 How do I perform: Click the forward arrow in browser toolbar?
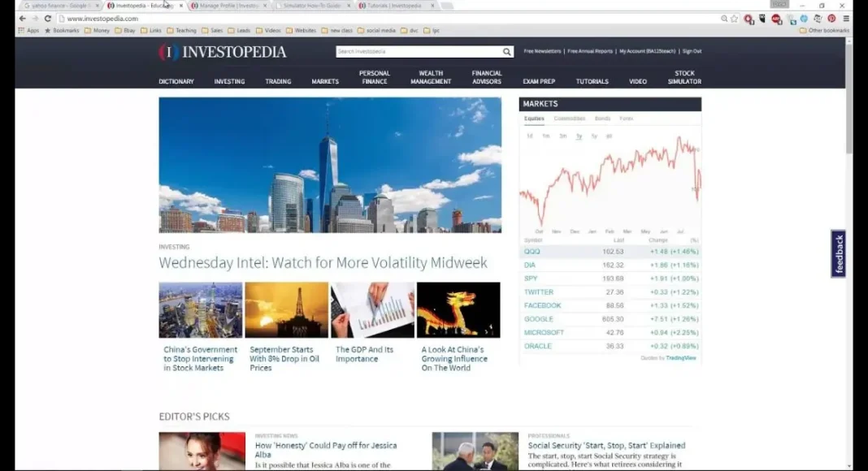tap(35, 18)
